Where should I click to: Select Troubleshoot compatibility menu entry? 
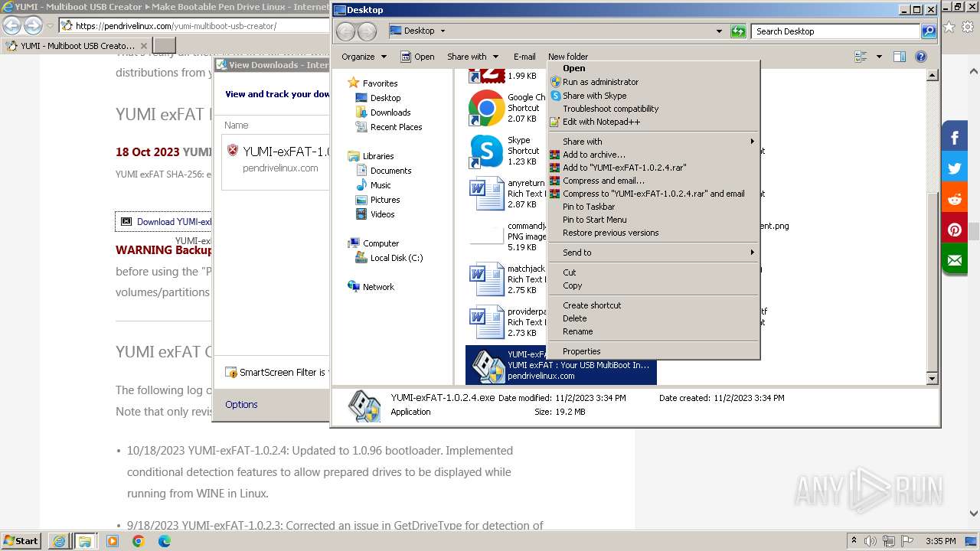click(x=654, y=109)
